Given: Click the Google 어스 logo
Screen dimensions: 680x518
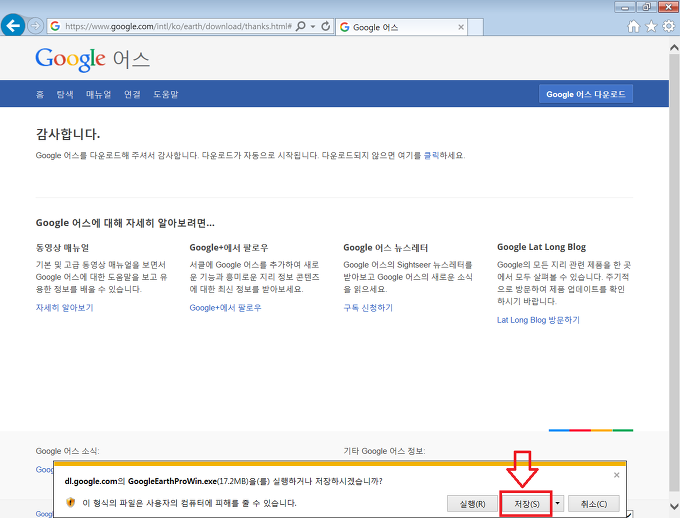Looking at the screenshot, I should 92,59.
